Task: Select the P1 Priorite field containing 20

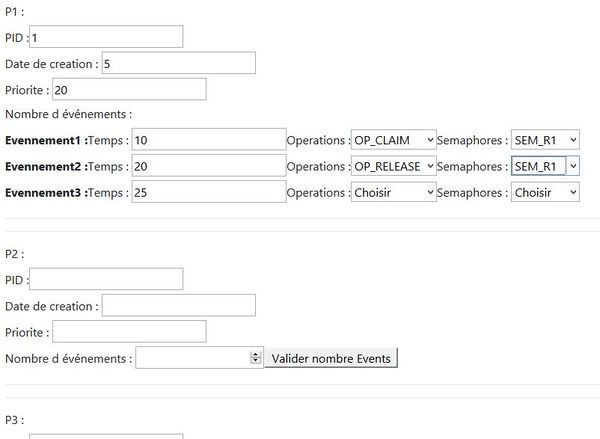Action: click(x=129, y=89)
